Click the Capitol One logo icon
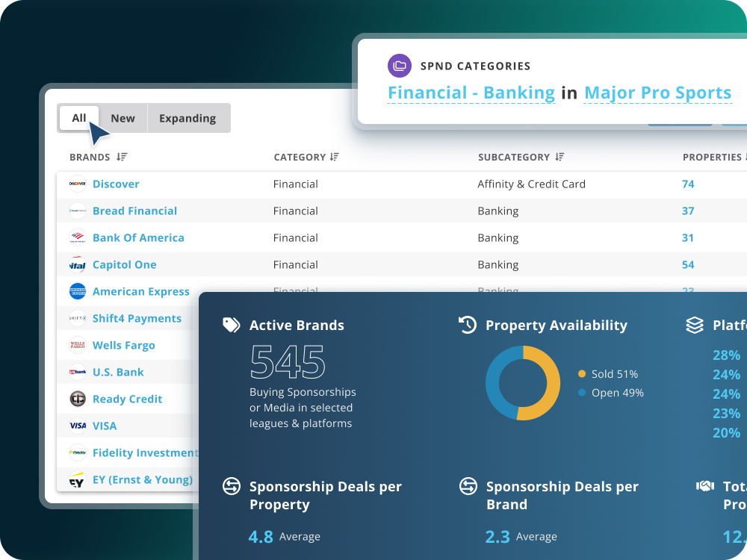The height and width of the screenshot is (560, 747). point(78,264)
